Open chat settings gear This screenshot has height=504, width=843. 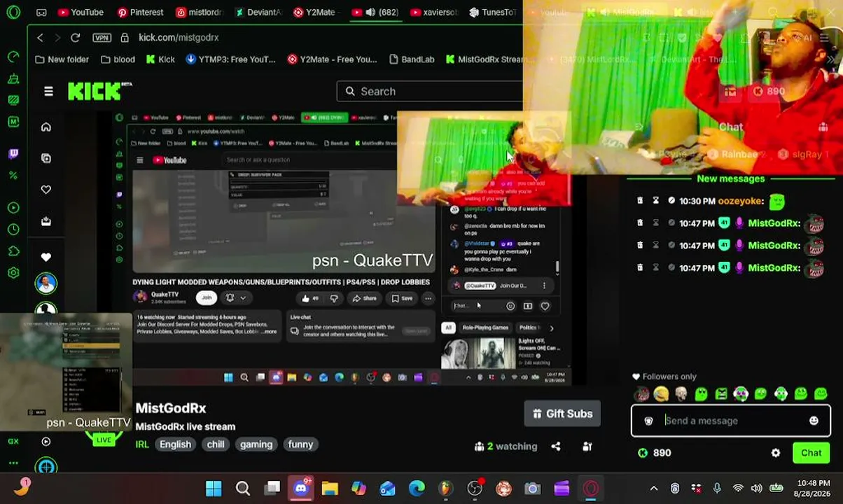pyautogui.click(x=776, y=453)
